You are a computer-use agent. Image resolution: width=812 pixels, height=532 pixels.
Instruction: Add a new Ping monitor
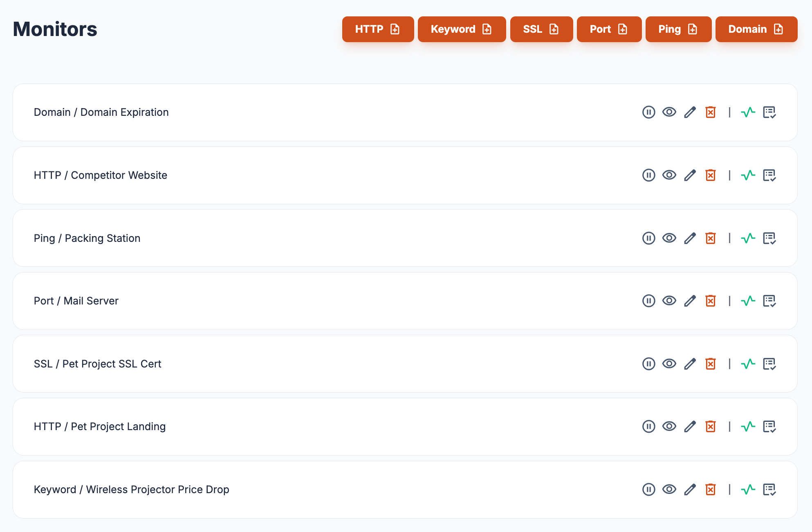pos(678,29)
